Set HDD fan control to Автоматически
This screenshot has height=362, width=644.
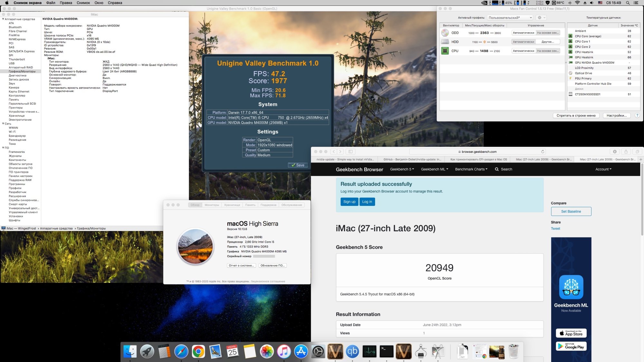(x=523, y=42)
